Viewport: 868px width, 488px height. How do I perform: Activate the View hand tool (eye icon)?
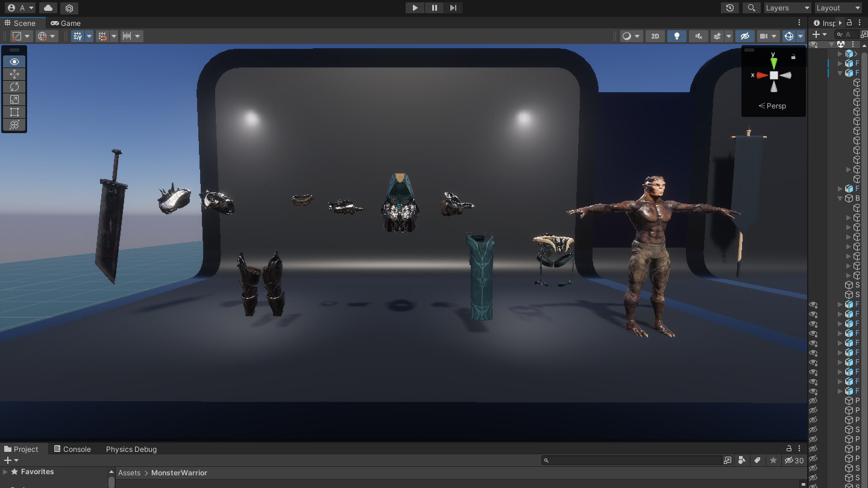tap(14, 61)
